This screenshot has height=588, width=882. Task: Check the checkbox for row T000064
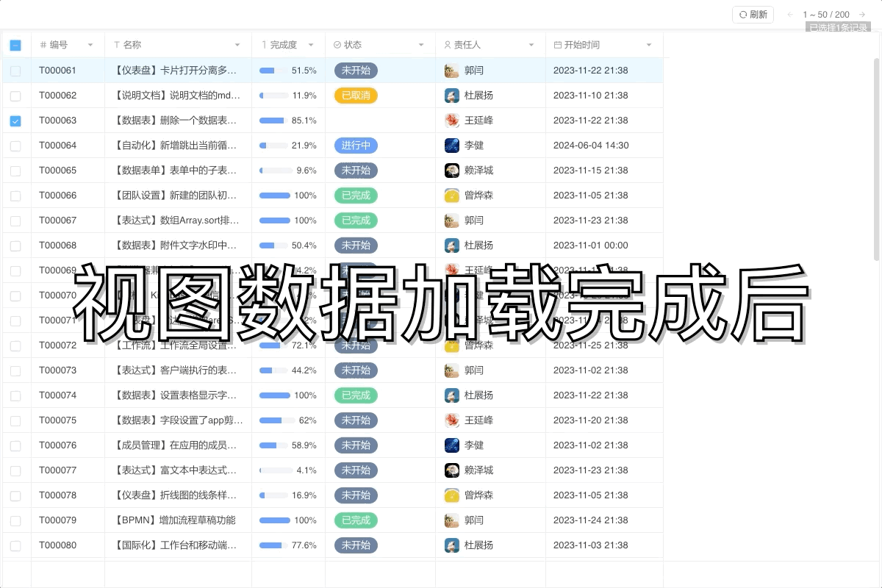[16, 146]
